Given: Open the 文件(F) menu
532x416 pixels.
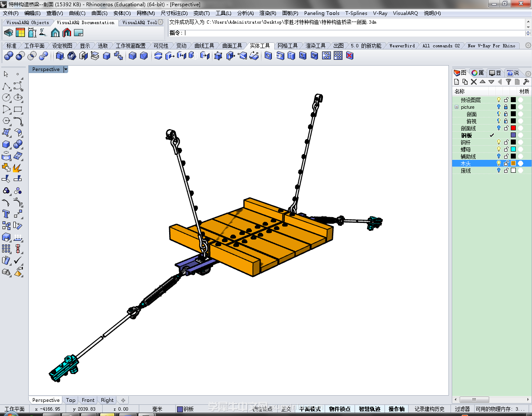Looking at the screenshot, I should (11, 13).
